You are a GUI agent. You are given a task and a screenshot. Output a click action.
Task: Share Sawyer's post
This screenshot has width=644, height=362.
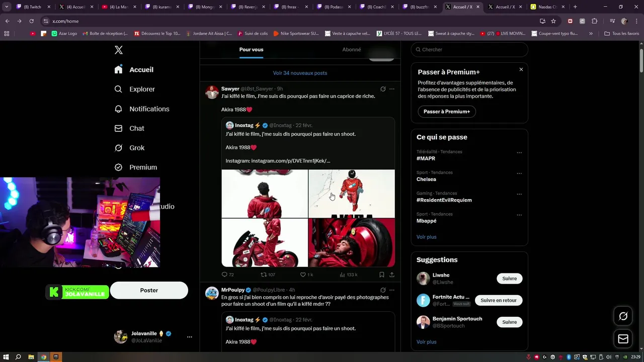392,275
